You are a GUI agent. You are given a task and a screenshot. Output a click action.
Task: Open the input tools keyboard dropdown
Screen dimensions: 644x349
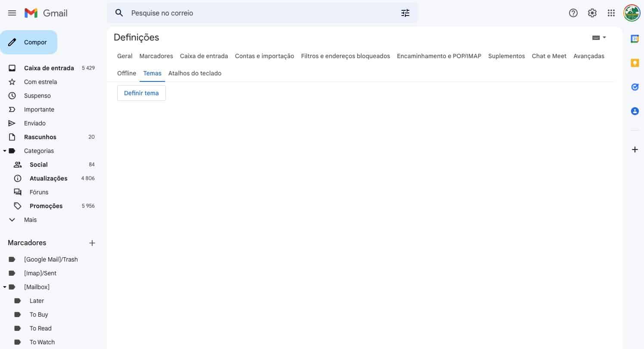(x=599, y=37)
